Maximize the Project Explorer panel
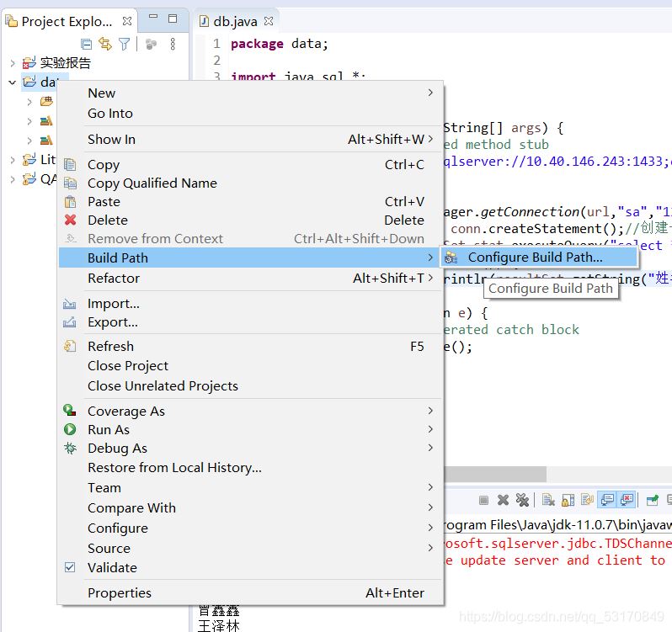 (x=173, y=19)
